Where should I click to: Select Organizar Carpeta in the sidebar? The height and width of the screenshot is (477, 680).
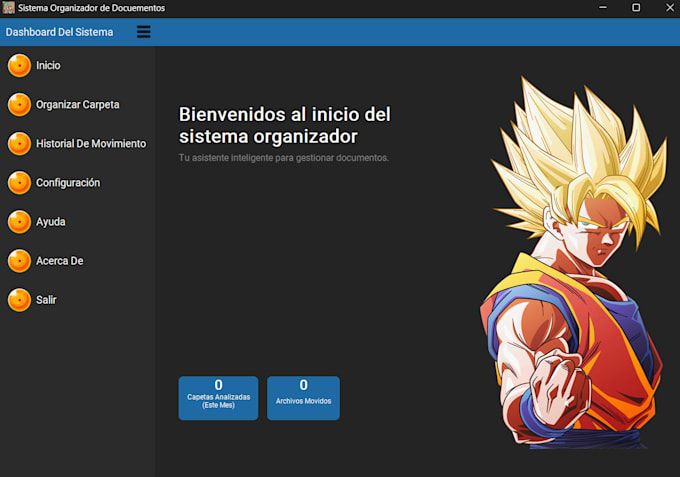[x=78, y=105]
